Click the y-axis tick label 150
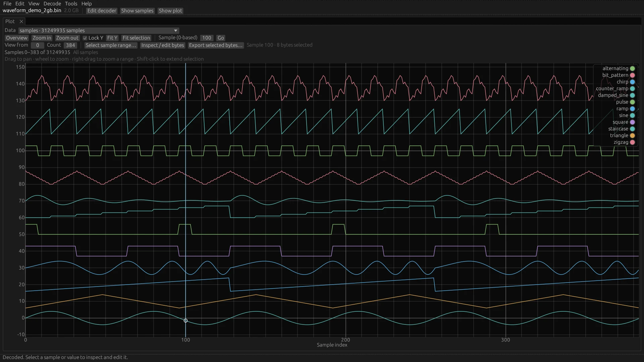 tap(20, 67)
